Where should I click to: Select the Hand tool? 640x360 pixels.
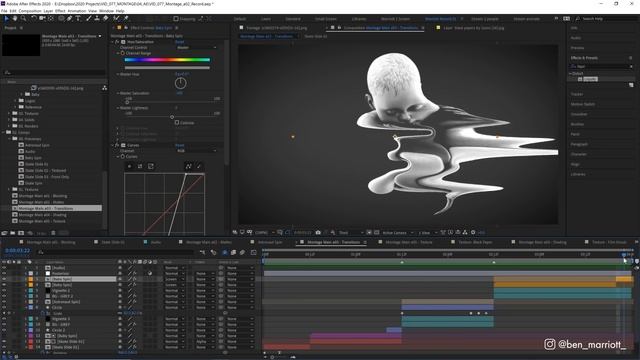coord(15,18)
